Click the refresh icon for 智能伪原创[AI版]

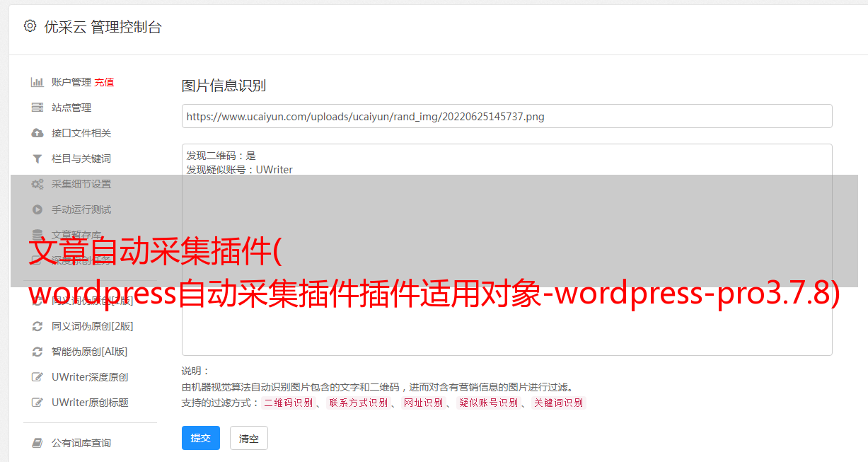(37, 352)
